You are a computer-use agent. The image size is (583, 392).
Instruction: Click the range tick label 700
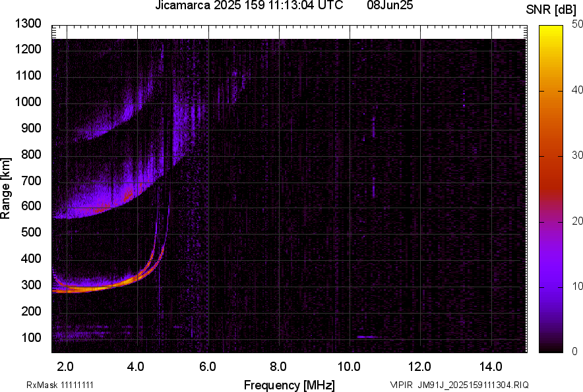[x=31, y=181]
